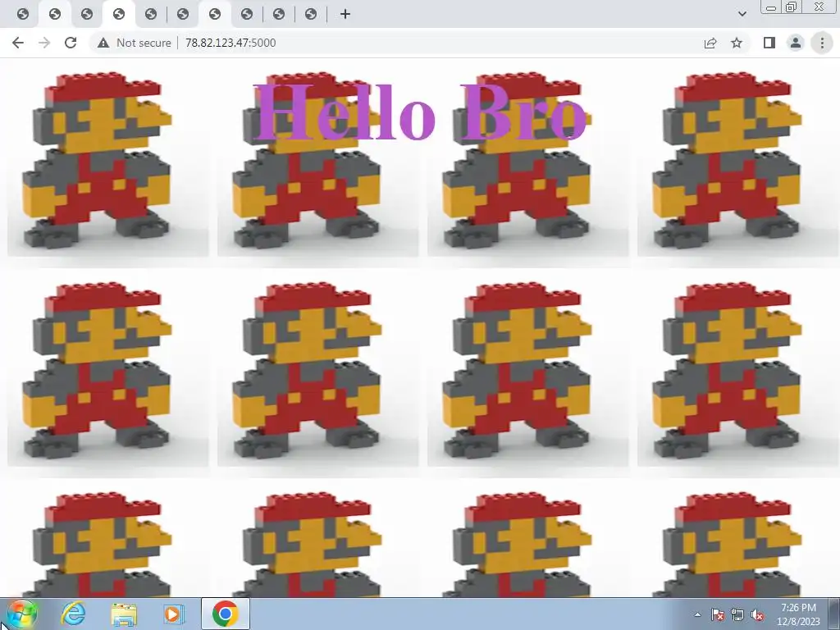Open File Explorer from the taskbar
Viewport: 840px width, 630px height.
[x=124, y=614]
